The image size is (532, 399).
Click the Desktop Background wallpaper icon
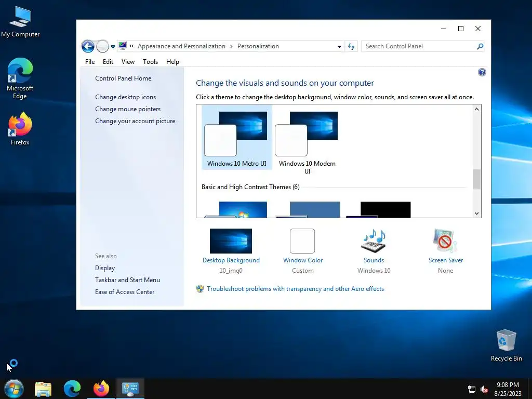pyautogui.click(x=231, y=241)
